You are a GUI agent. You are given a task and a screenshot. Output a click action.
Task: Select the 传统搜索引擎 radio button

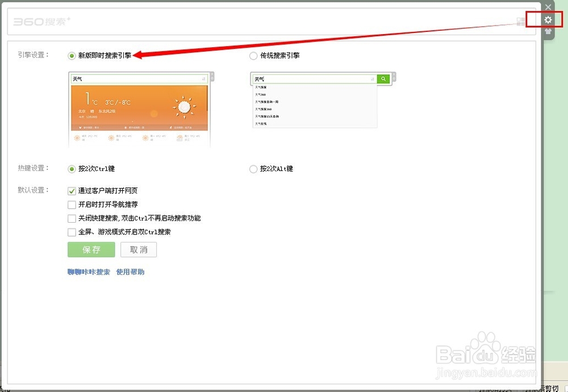(253, 56)
